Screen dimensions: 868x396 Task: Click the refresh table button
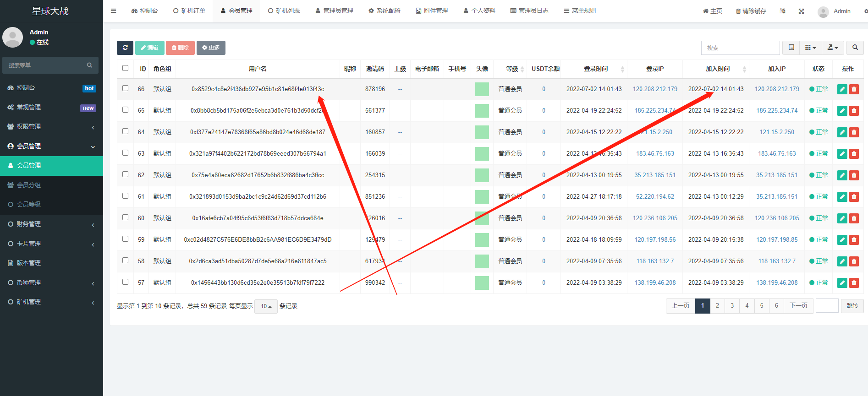(125, 48)
